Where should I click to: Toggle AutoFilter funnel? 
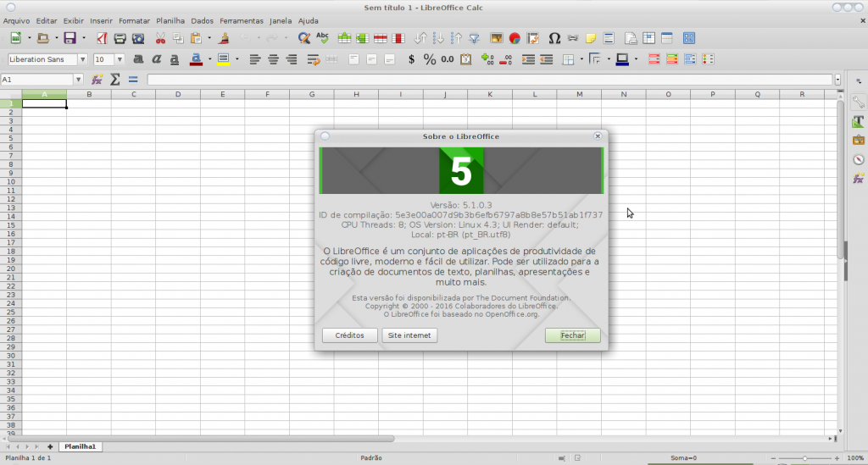point(475,38)
